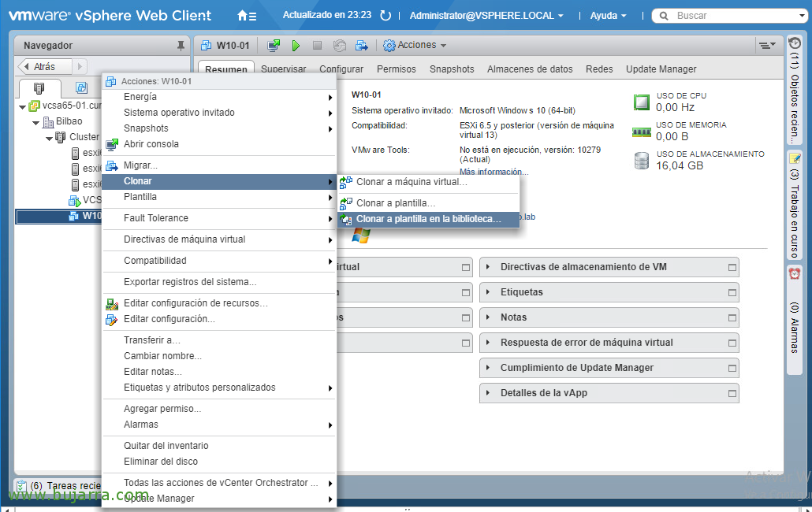Select the VMs and Templates navigator tab icon
This screenshot has width=812, height=512.
(81, 87)
